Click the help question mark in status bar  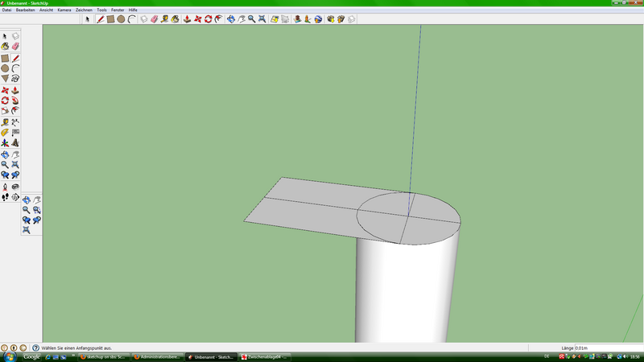pos(35,348)
